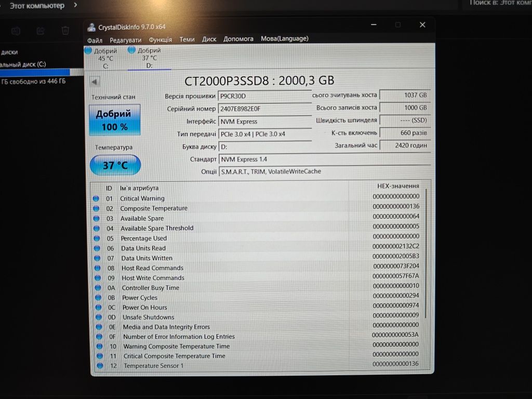Click the status dot for Host Write Commands
Viewport: 532px width, 399px height.
pos(98,278)
